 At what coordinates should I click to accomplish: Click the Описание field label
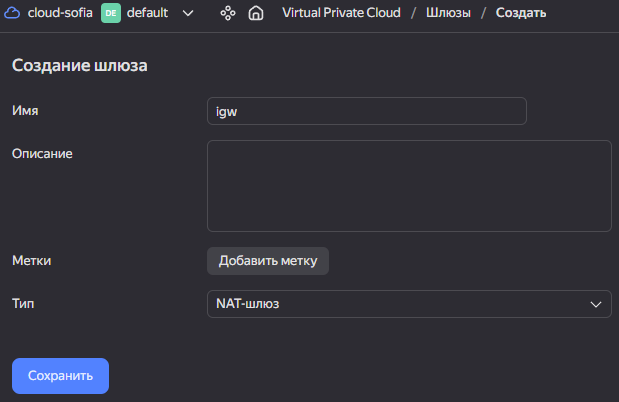[x=42, y=154]
